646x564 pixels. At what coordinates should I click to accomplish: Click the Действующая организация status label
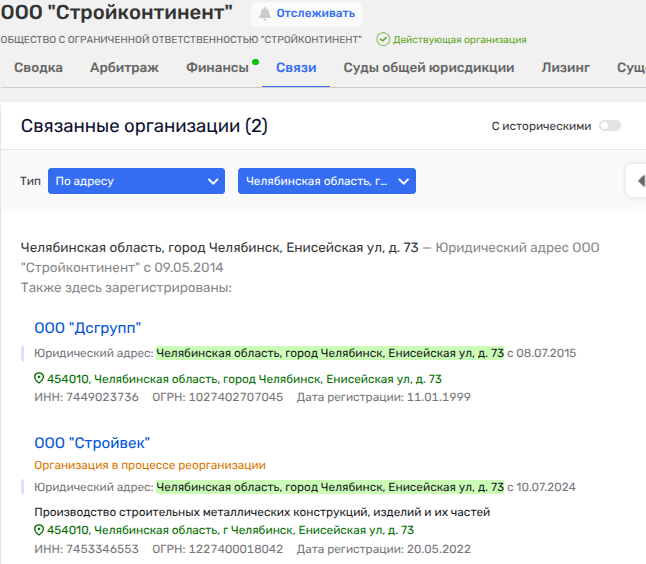click(x=460, y=40)
